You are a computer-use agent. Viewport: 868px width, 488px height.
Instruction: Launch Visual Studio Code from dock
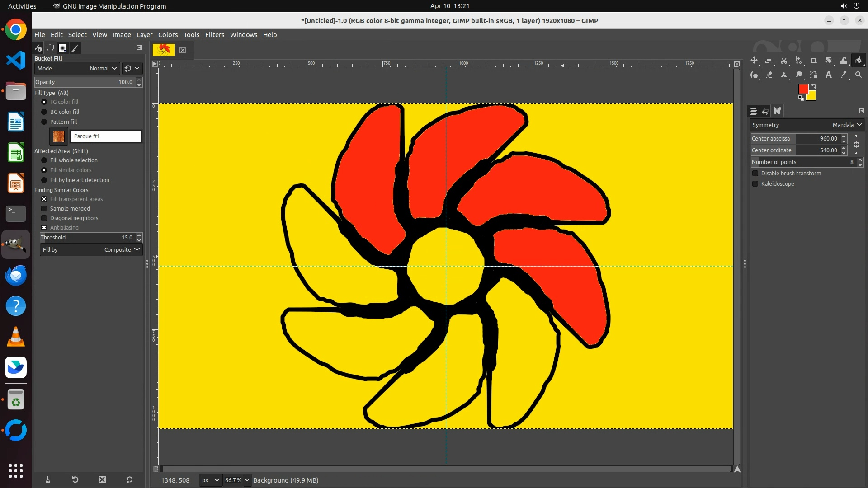pos(16,60)
